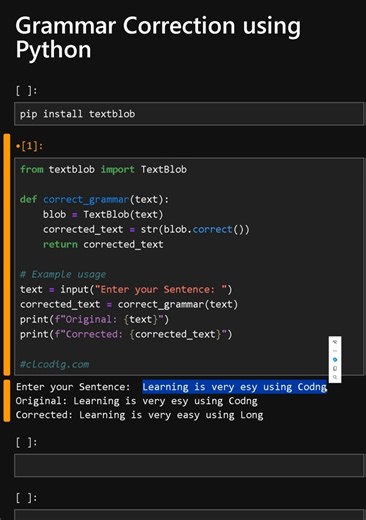Click the print(f"Corrected: {corrected_text}") line
Image resolution: width=366 pixels, height=520 pixels.
126,334
